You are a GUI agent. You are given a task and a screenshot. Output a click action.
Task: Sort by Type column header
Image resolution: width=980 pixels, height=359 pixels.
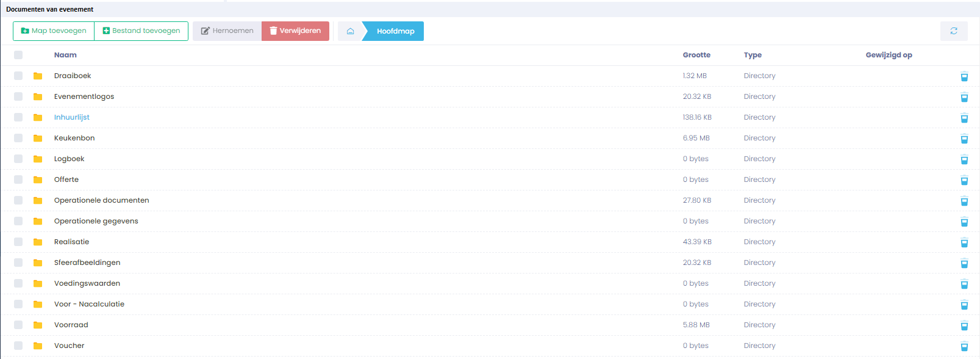point(753,55)
